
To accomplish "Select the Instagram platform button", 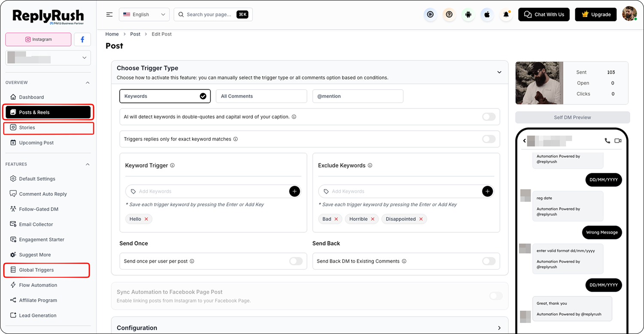I will pos(38,39).
